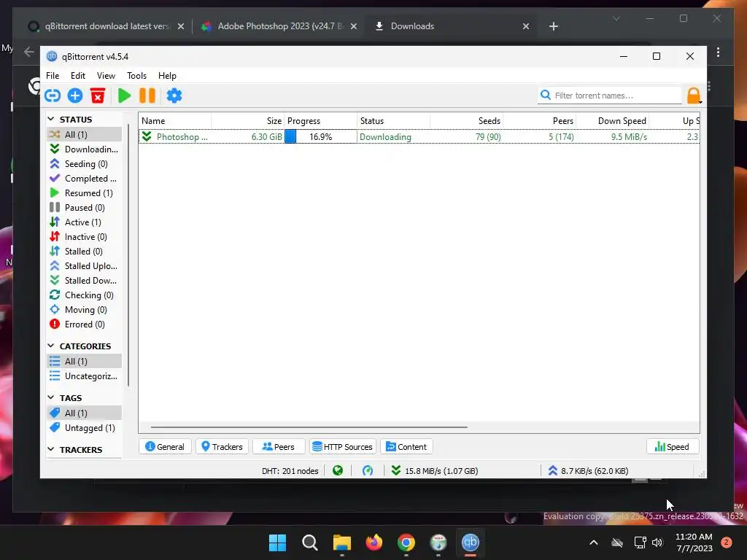
Task: Collapse the STATUS section
Action: click(x=51, y=119)
